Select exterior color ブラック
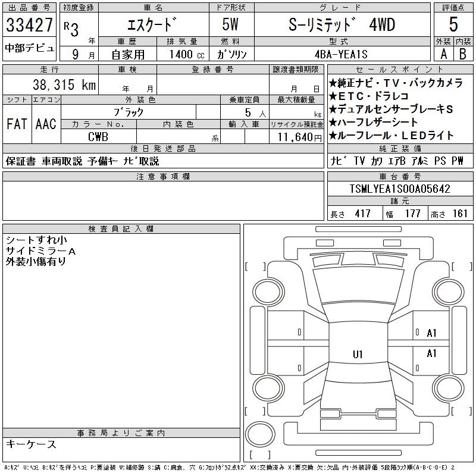The width and height of the screenshot is (476, 476). tap(129, 112)
